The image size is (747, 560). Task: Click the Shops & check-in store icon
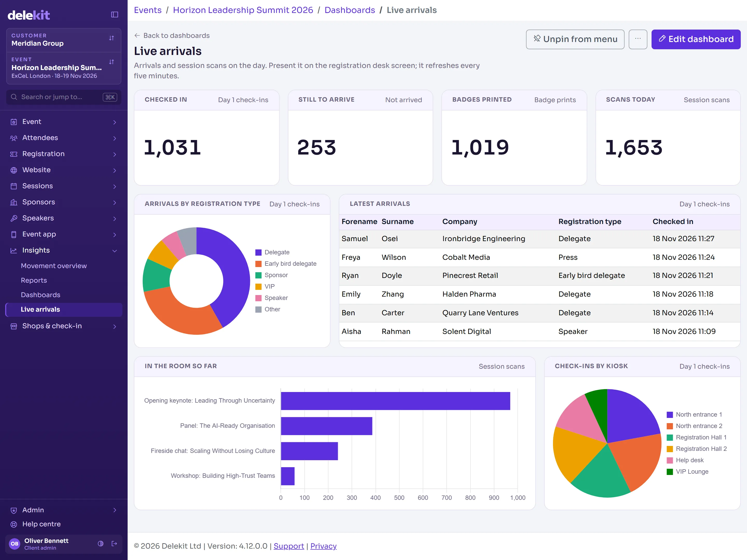[x=14, y=326]
